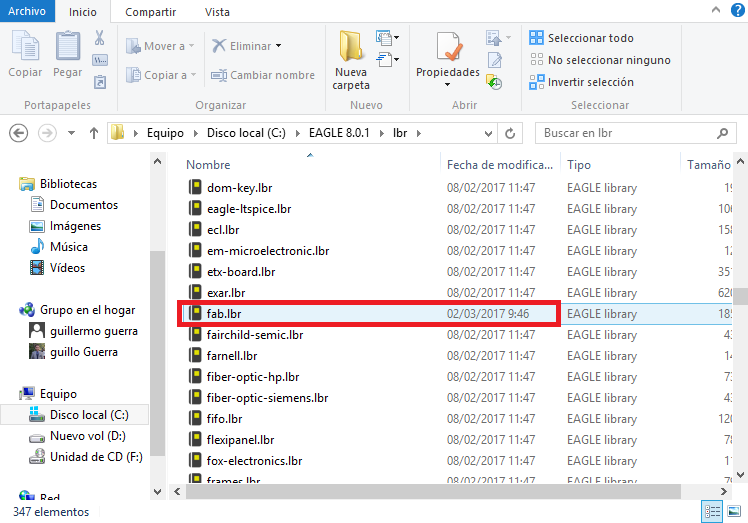748x523 pixels.
Task: Click the paste shortcut icon
Action: 100,82
